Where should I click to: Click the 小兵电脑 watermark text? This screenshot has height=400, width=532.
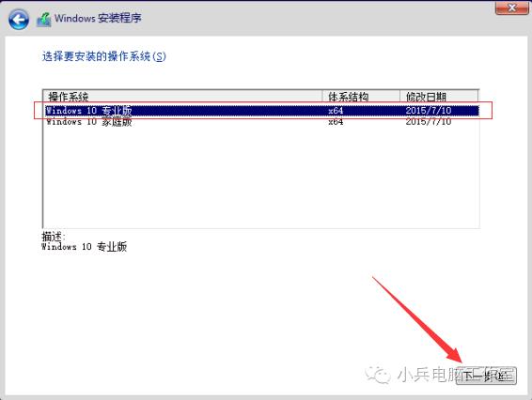pyautogui.click(x=429, y=375)
